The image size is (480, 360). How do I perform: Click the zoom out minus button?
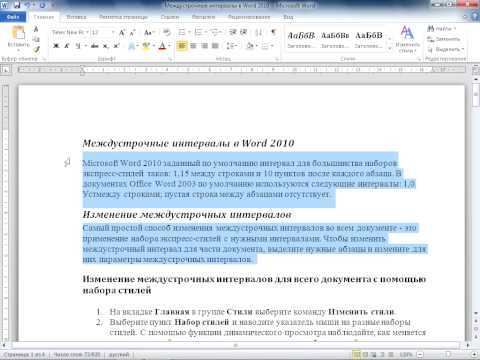coord(420,354)
